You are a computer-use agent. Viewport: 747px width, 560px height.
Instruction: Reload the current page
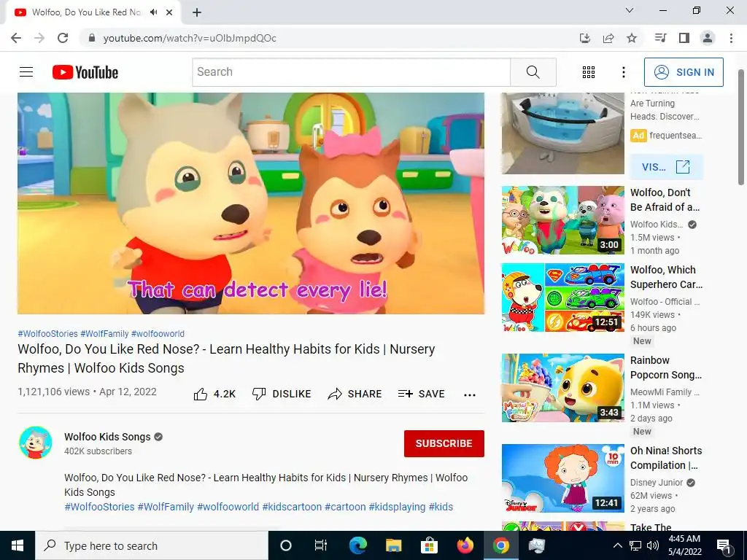(63, 38)
